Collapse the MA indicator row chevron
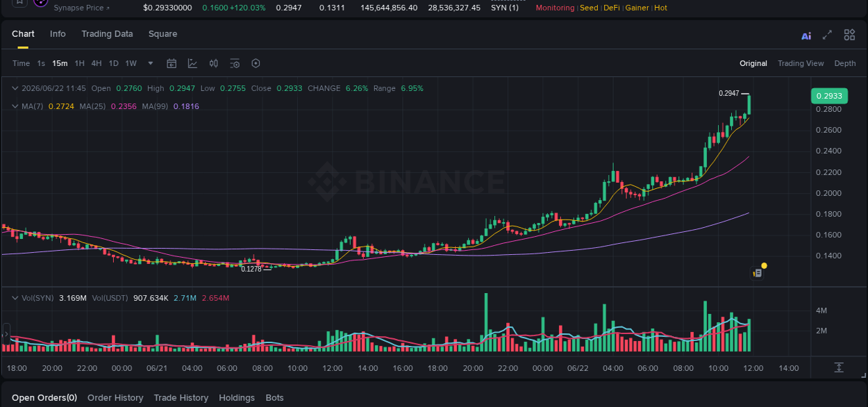The image size is (868, 407). click(15, 106)
